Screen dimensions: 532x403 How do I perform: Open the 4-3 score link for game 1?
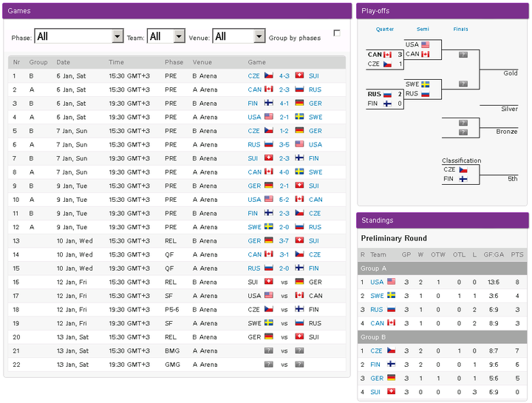(284, 75)
